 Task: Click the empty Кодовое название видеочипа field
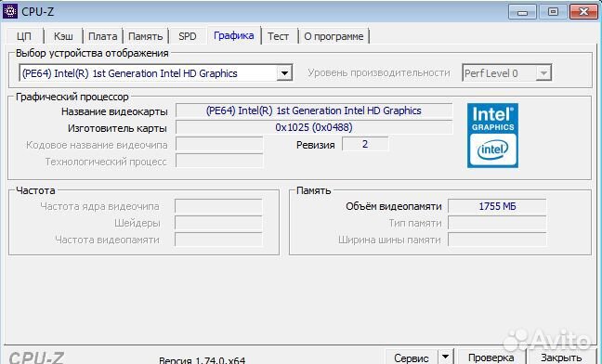tap(219, 144)
